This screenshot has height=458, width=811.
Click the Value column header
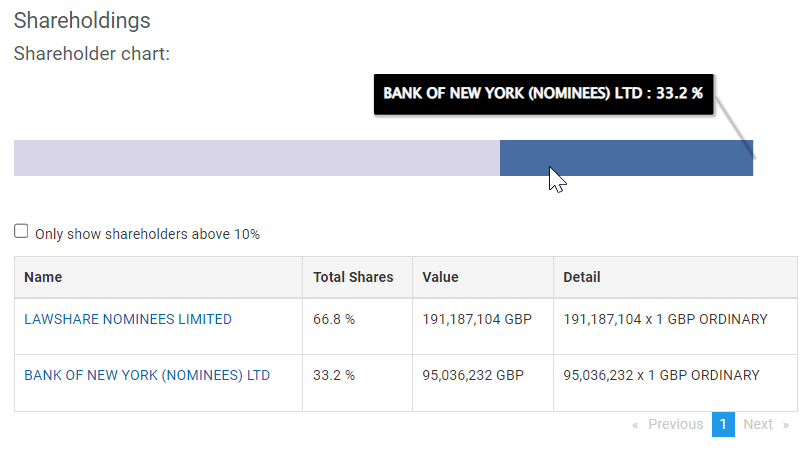(x=483, y=277)
